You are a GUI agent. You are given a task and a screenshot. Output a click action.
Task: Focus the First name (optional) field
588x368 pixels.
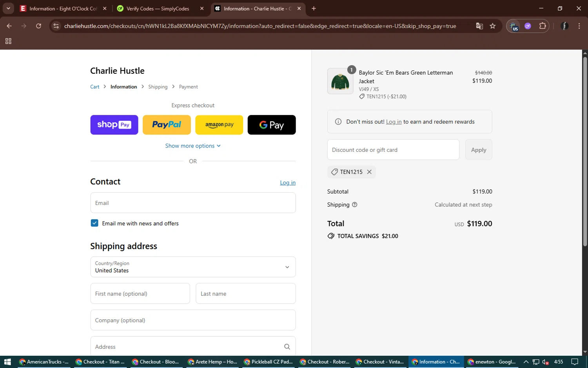tap(140, 293)
